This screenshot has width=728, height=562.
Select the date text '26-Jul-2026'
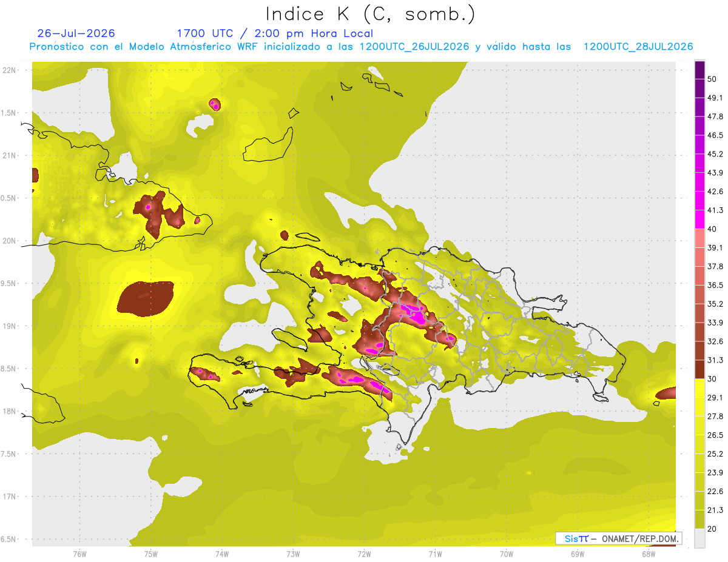[x=76, y=33]
